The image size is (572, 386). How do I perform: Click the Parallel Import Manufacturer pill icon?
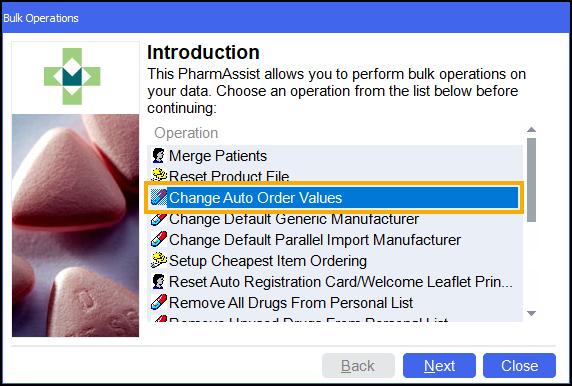[x=159, y=240]
